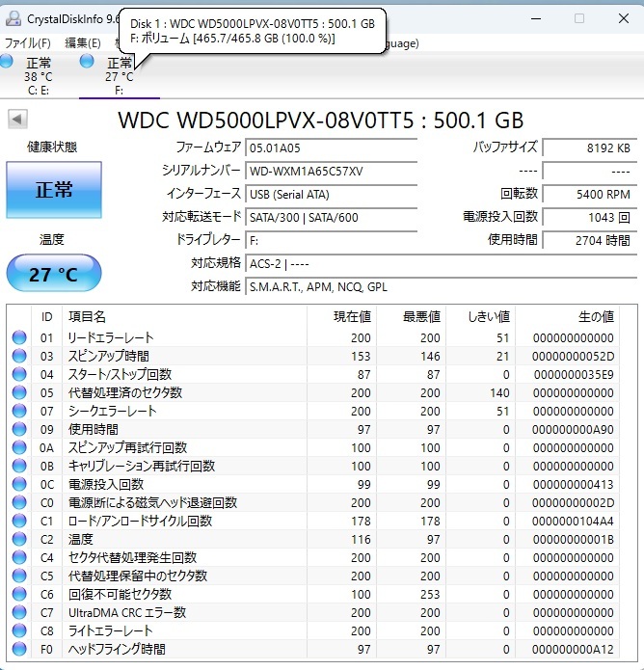Viewport: 644px width, 670px height.
Task: Click status orb for 05 代替処理済のセクタ数
Action: pos(19,392)
